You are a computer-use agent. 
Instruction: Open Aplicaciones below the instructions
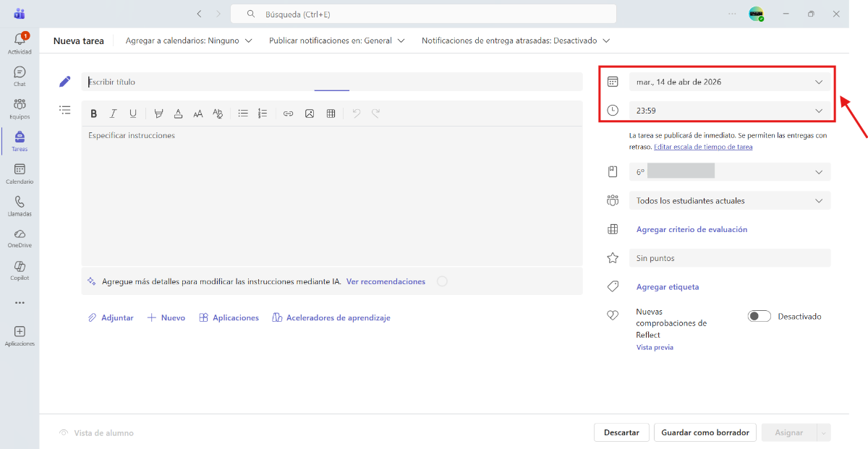[229, 318]
